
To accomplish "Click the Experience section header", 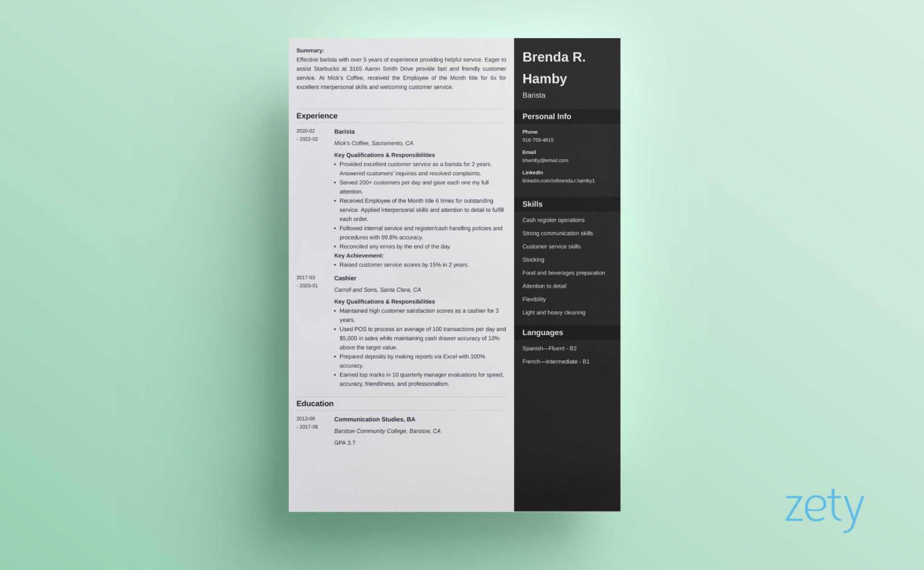I will click(x=317, y=115).
